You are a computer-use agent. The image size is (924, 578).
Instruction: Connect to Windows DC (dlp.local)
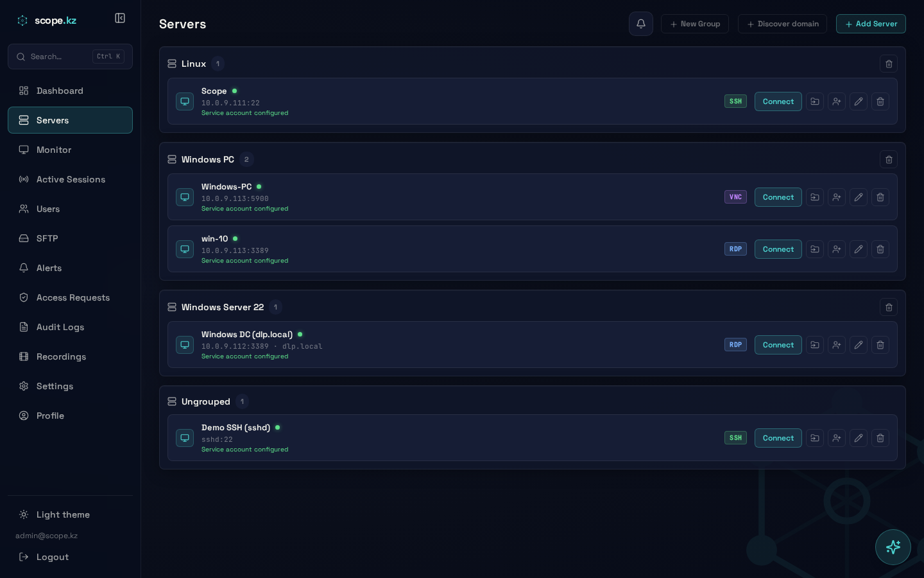tap(778, 345)
